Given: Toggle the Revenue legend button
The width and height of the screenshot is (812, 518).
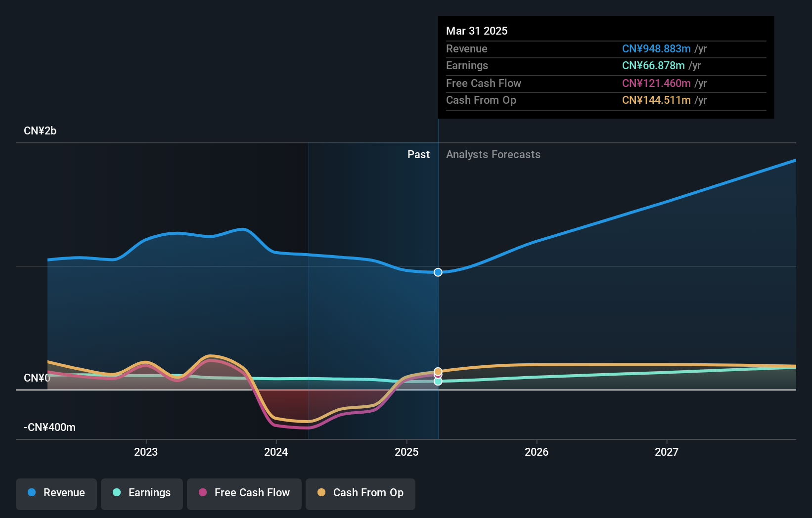Looking at the screenshot, I should coord(56,494).
